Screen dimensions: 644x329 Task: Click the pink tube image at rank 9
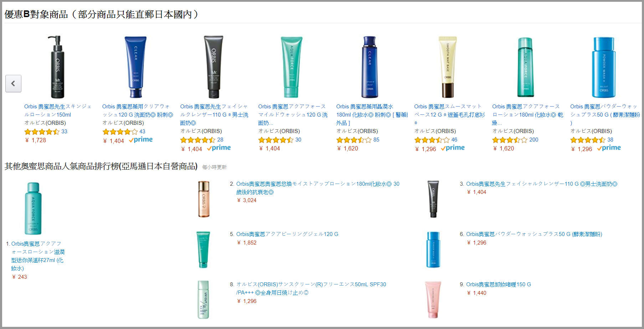433,299
